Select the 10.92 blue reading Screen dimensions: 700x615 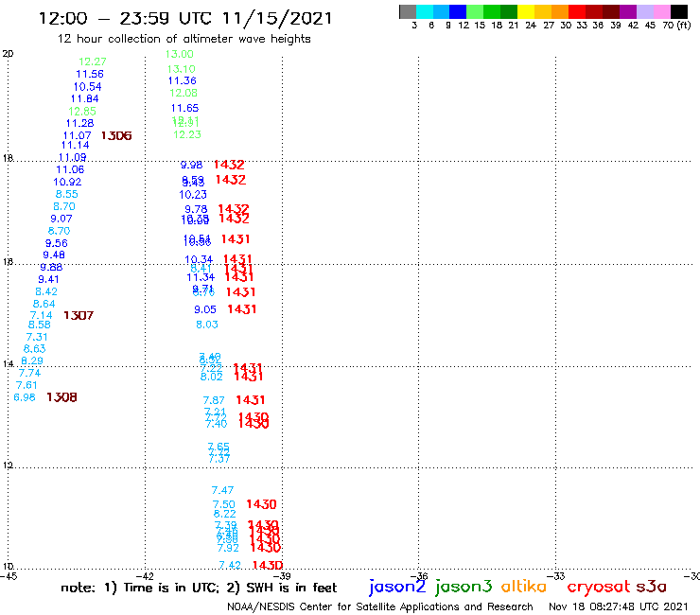coord(67,183)
